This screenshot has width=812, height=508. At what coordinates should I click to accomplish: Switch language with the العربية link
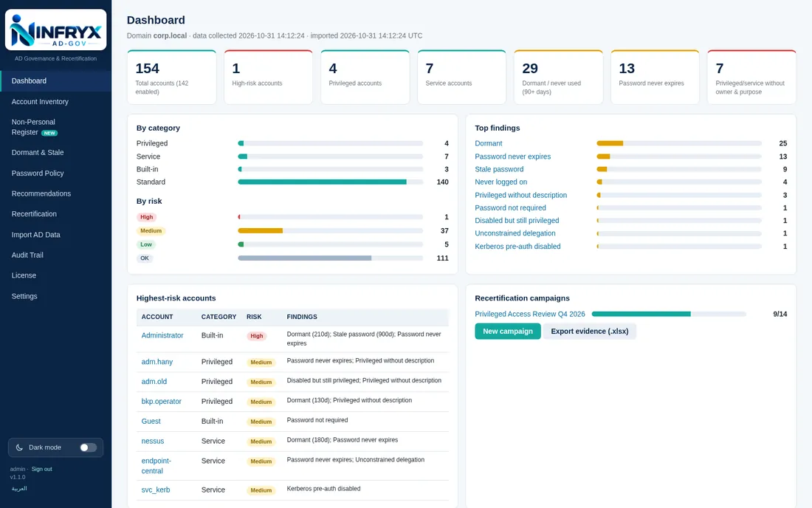click(19, 488)
